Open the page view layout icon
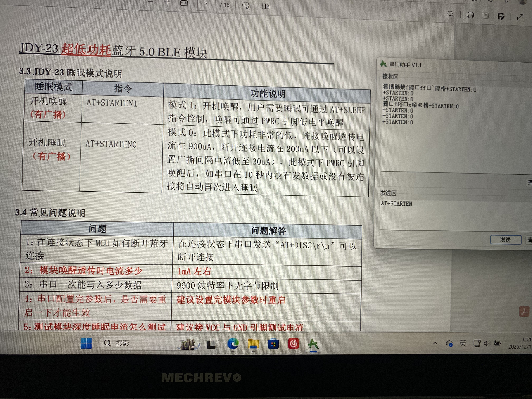Image resolution: width=532 pixels, height=399 pixels. 265,6
